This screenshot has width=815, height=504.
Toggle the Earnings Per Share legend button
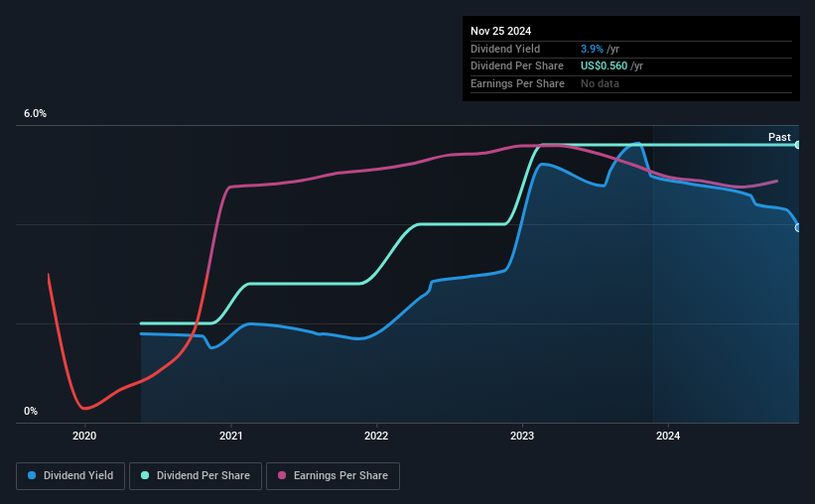333,476
